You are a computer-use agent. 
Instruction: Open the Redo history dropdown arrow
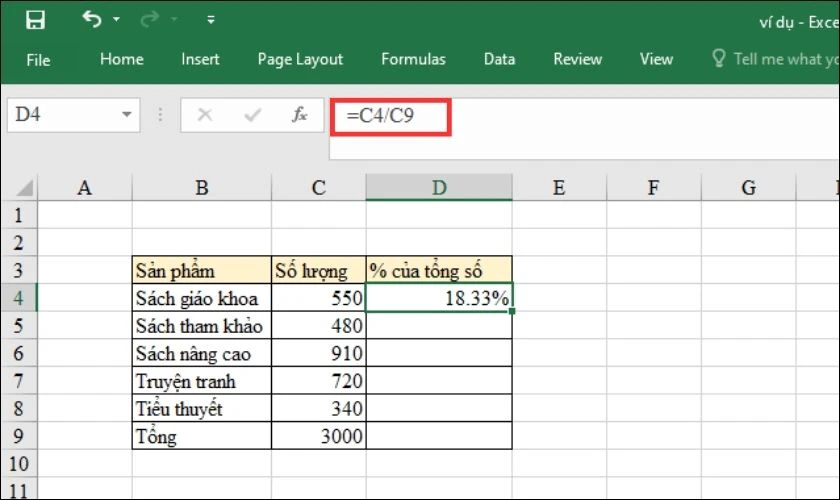[x=174, y=20]
